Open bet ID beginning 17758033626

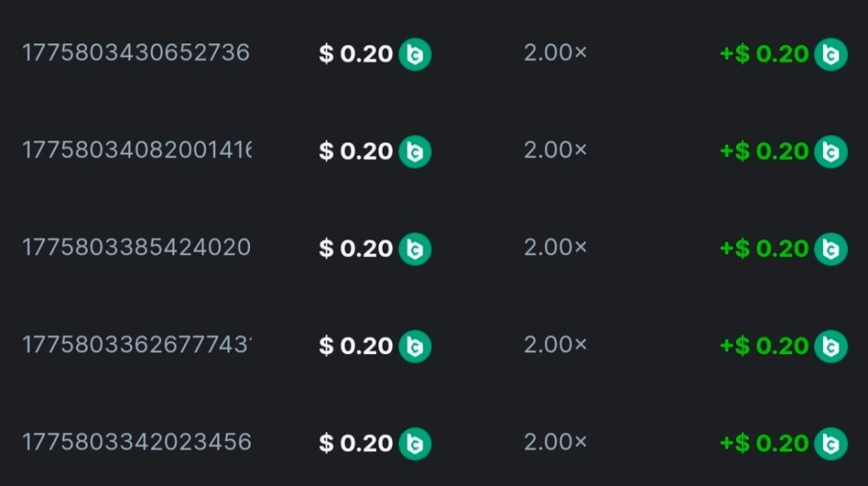pos(136,345)
